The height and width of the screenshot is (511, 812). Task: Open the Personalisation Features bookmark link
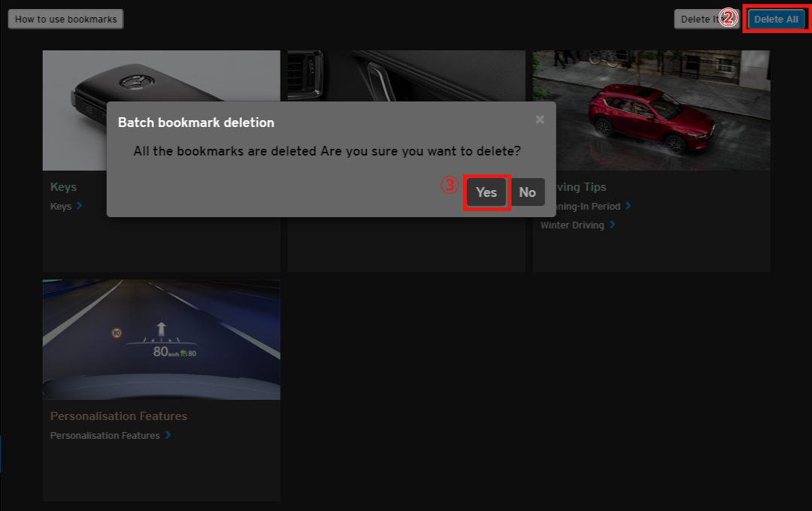(x=105, y=435)
